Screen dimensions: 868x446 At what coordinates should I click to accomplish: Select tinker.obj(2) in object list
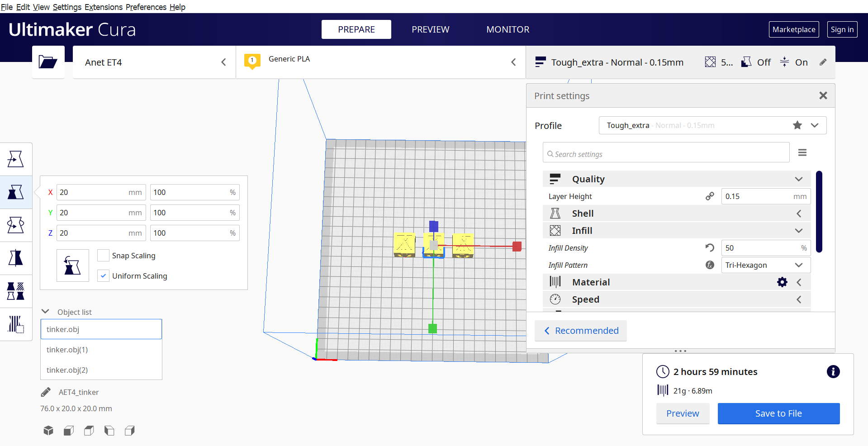pyautogui.click(x=101, y=370)
